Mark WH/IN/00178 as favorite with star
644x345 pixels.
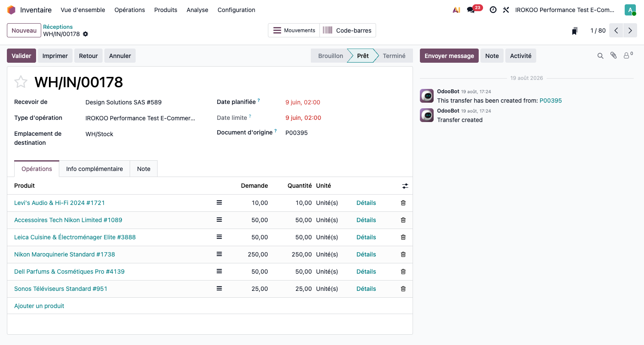[x=21, y=82]
